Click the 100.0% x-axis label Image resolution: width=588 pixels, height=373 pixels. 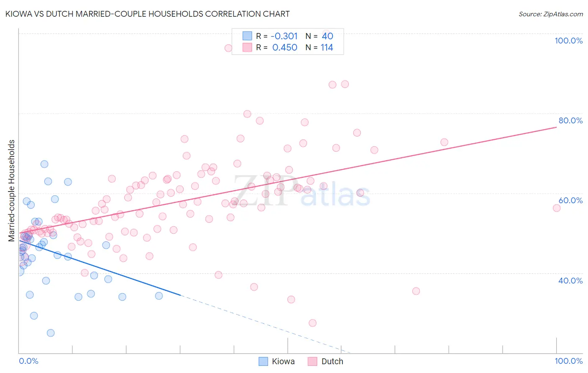click(x=568, y=361)
